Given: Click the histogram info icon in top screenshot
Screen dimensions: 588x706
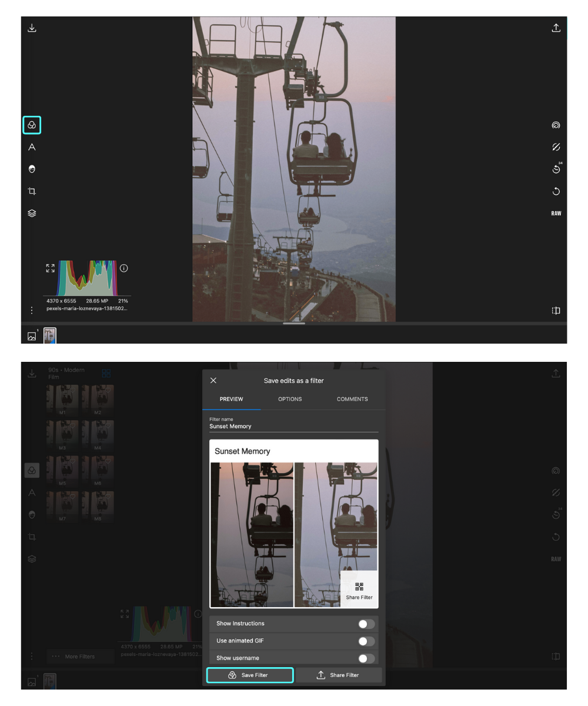Looking at the screenshot, I should 124,268.
